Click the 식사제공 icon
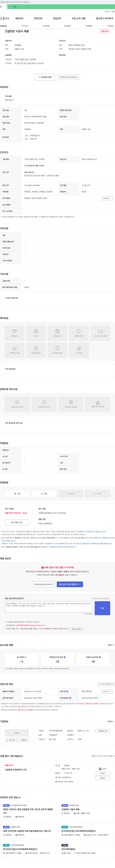This screenshot has height=868, width=115. pyautogui.click(x=79, y=350)
